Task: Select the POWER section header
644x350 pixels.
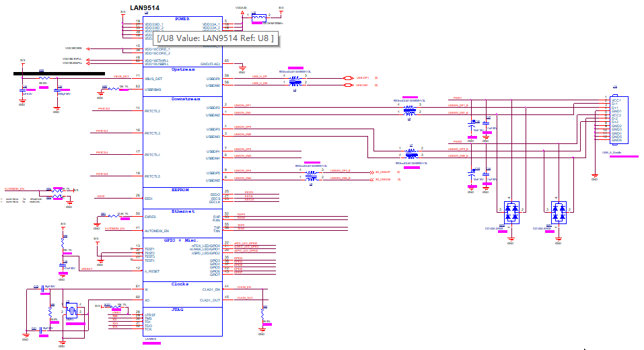Action: pos(182,20)
